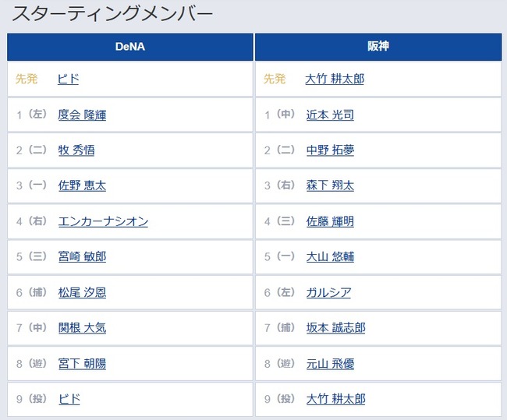Click position label 4 (右) for エンカーナシオン
507x420 pixels.
tap(32, 221)
